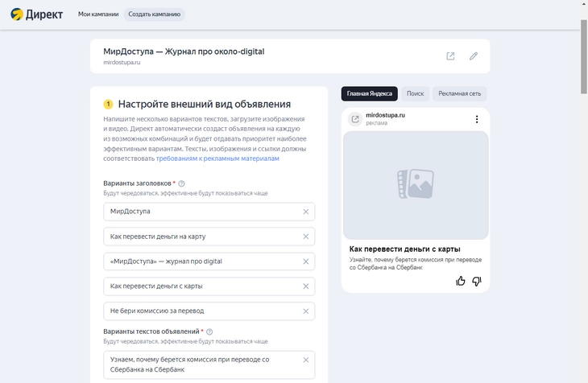
Task: Click the page vertical scrollbar thumb
Action: tap(584, 56)
